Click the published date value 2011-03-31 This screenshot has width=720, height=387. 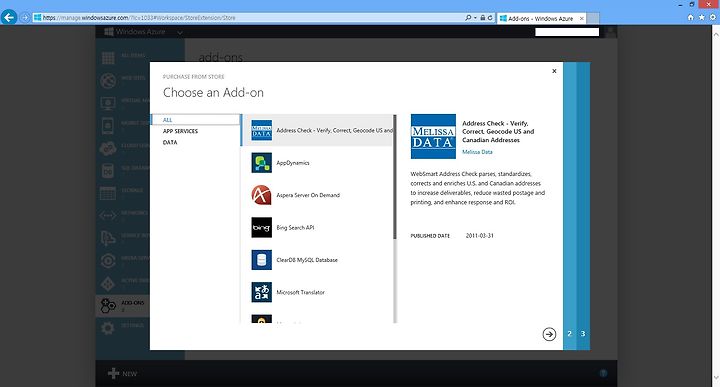(480, 236)
